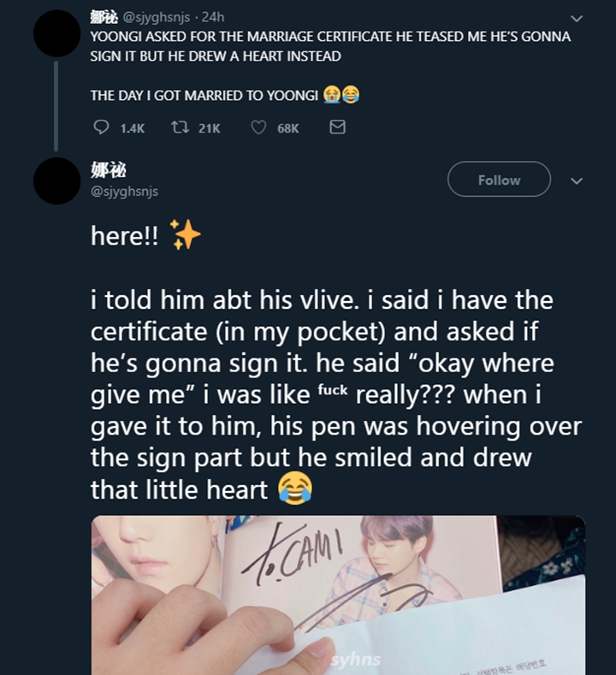The height and width of the screenshot is (675, 616).
Task: Open the @sjyghsnjs handle in top tweet
Action: (x=157, y=17)
